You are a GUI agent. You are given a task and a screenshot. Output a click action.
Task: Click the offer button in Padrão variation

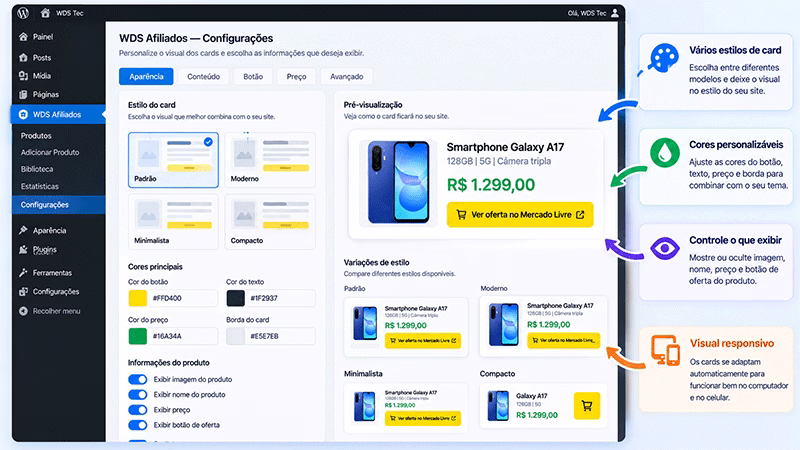point(423,340)
